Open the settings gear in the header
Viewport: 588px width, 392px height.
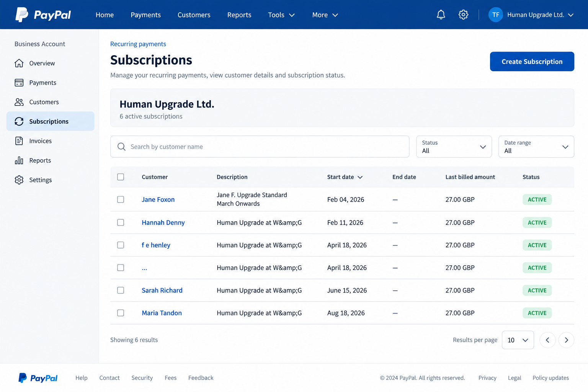coord(463,15)
